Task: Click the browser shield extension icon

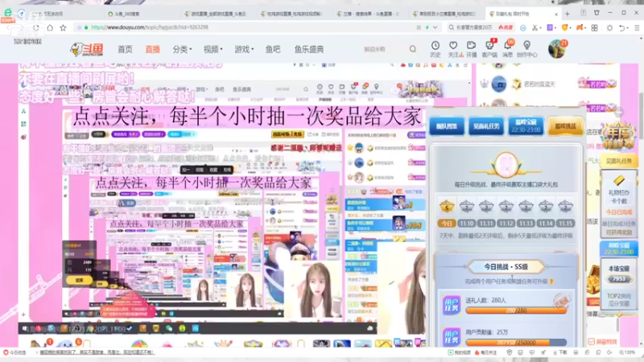Action: coord(565,27)
